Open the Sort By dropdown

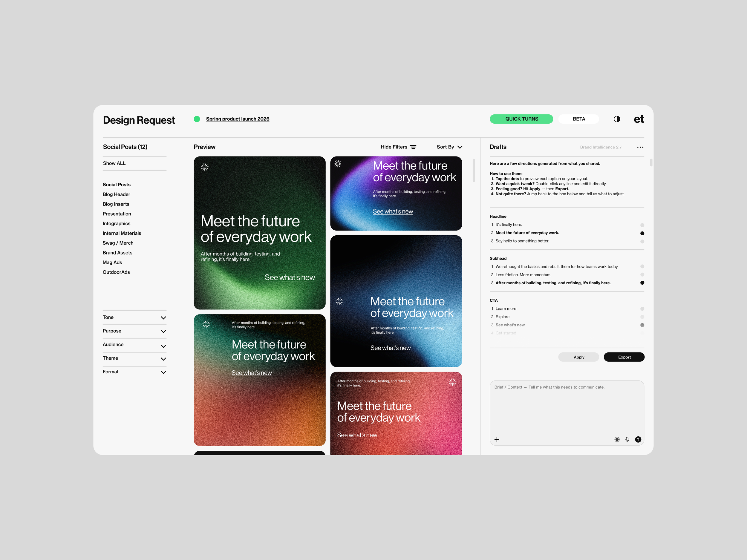pos(449,147)
